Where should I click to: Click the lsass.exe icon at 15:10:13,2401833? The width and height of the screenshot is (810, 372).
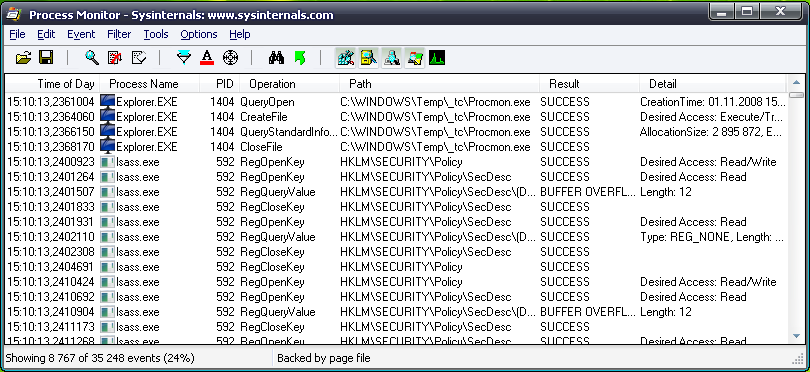click(x=107, y=207)
